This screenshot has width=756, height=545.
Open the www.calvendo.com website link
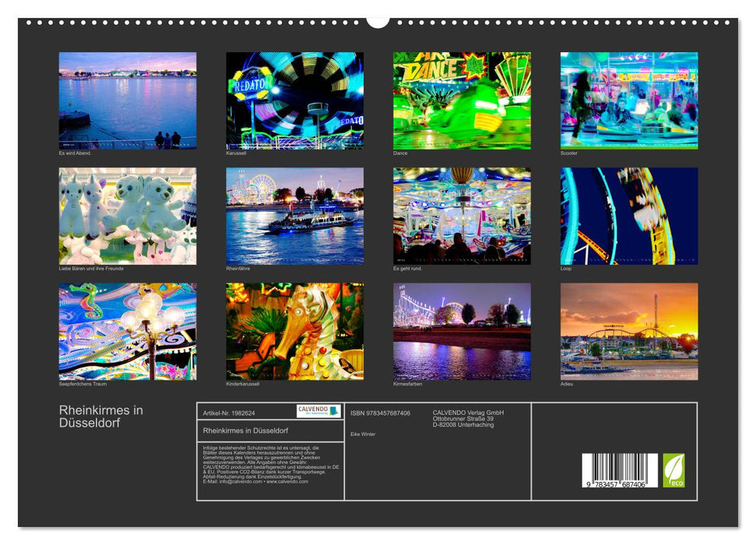pos(287,483)
